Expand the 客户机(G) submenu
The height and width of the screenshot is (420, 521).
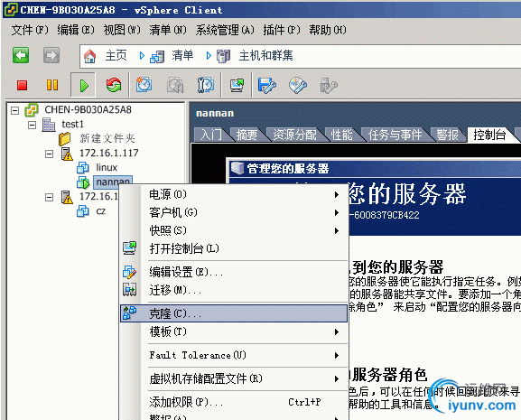click(x=337, y=212)
